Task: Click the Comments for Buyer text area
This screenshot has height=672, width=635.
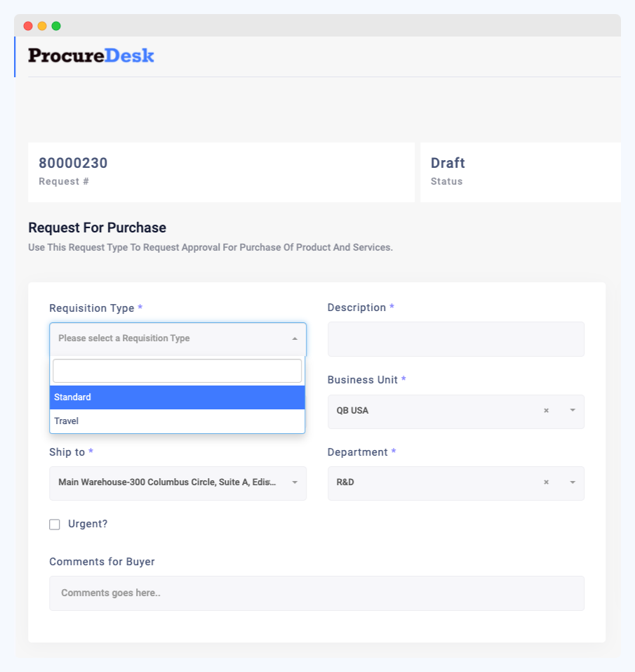Action: click(316, 593)
